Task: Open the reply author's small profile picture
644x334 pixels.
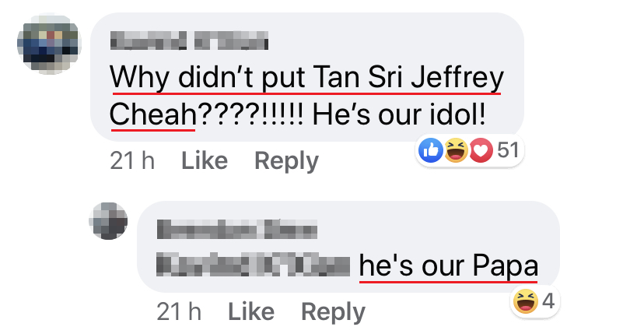Action: point(108,221)
